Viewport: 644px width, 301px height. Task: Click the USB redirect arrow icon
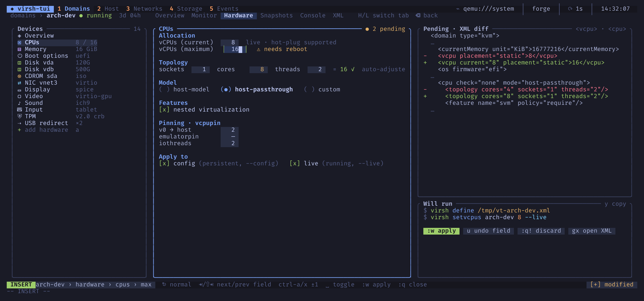tap(19, 123)
